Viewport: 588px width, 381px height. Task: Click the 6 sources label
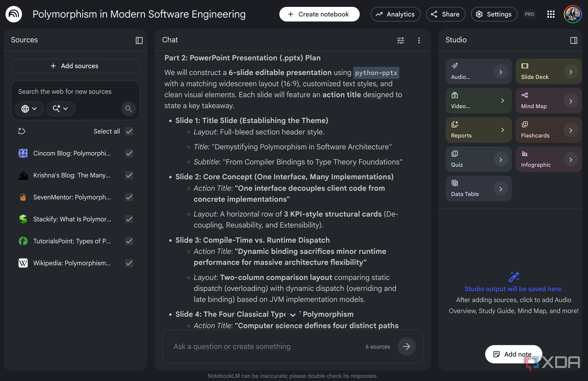[378, 347]
